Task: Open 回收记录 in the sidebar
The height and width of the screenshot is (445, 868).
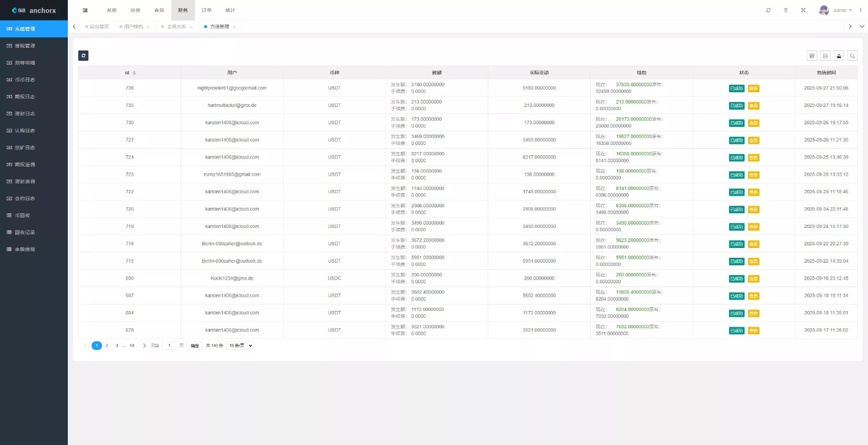Action: pos(34,232)
